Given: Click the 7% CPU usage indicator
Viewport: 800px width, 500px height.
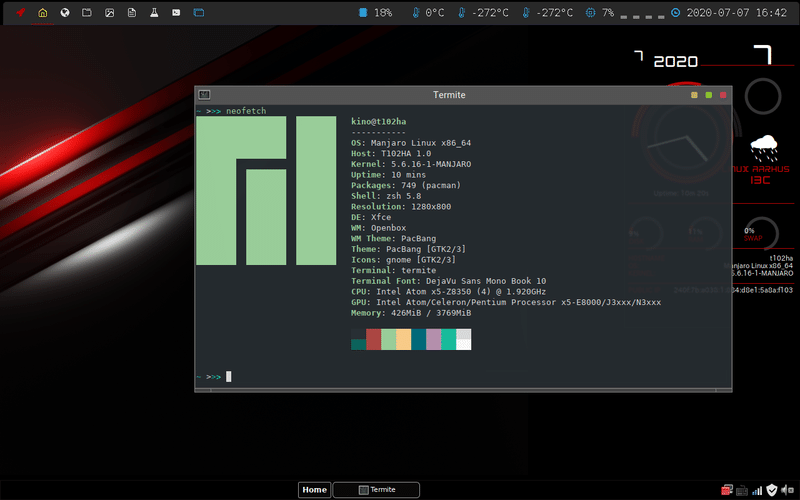Looking at the screenshot, I should tap(600, 13).
